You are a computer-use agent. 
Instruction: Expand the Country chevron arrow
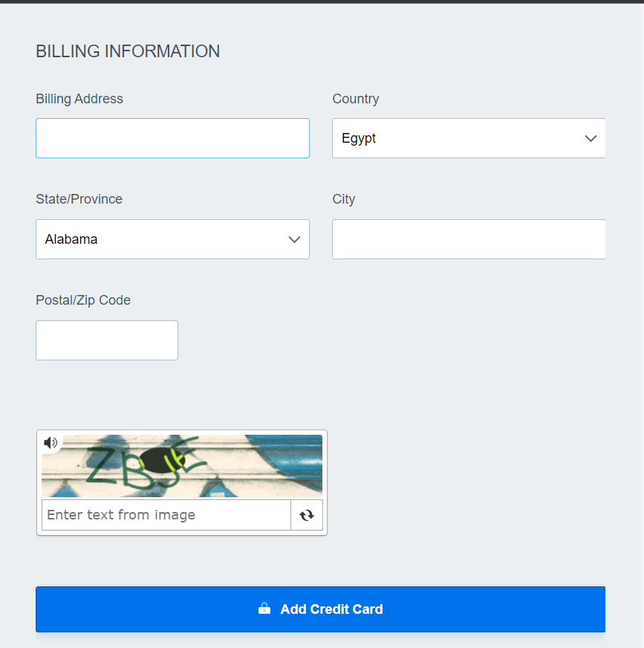[x=591, y=138]
